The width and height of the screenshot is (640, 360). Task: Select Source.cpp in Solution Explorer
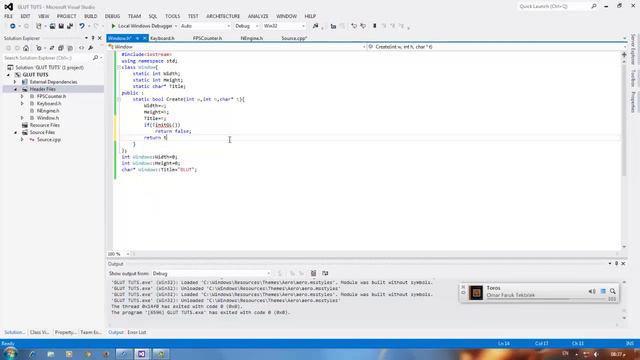(49, 140)
